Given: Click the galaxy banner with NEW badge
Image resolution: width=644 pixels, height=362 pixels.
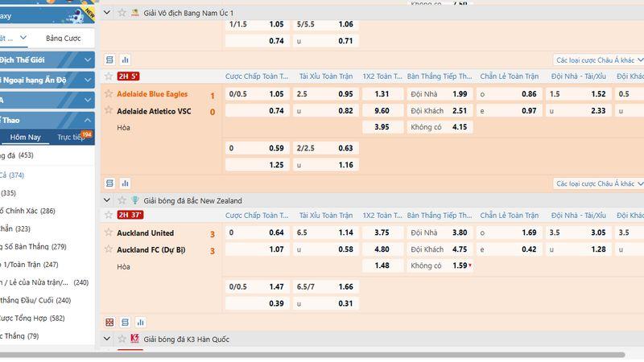Looking at the screenshot, I should [47, 15].
